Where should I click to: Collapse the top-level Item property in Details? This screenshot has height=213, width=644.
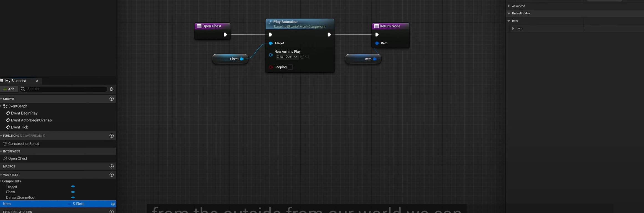click(509, 21)
